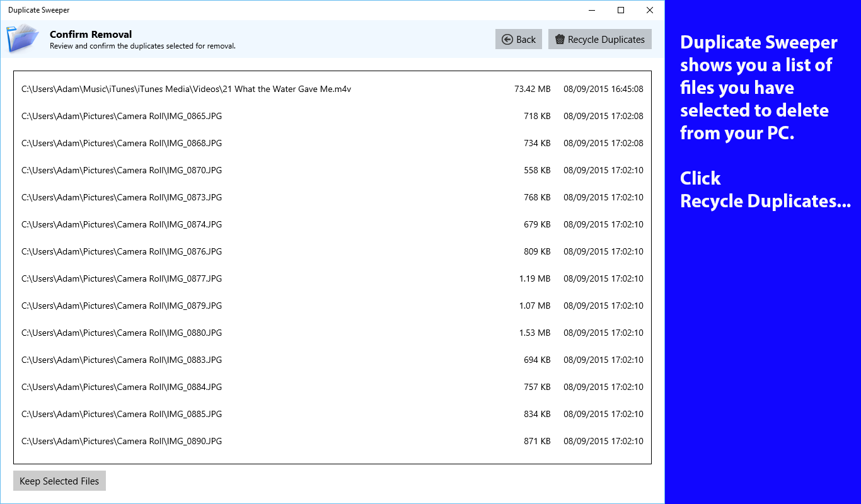Click the date beside IMG_0870.JPG
Image resolution: width=861 pixels, height=504 pixels.
(603, 171)
